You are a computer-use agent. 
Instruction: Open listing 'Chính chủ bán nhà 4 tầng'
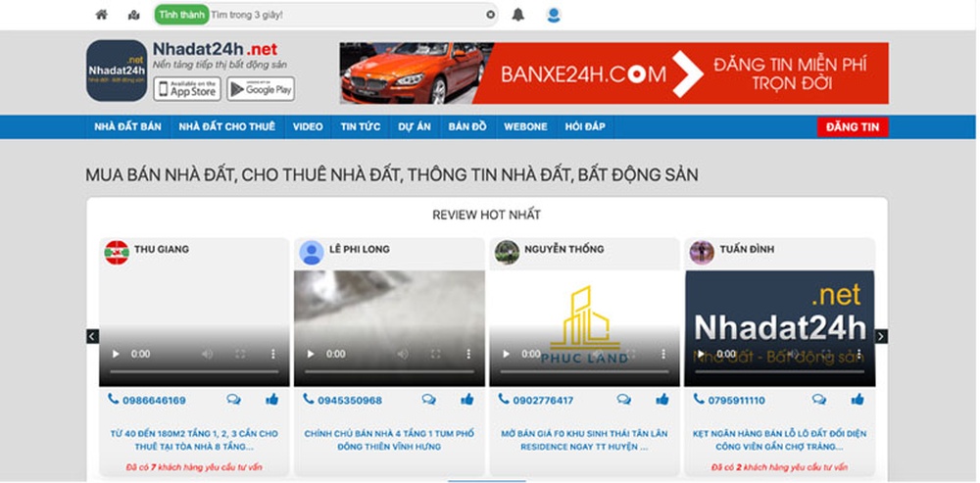(x=389, y=440)
